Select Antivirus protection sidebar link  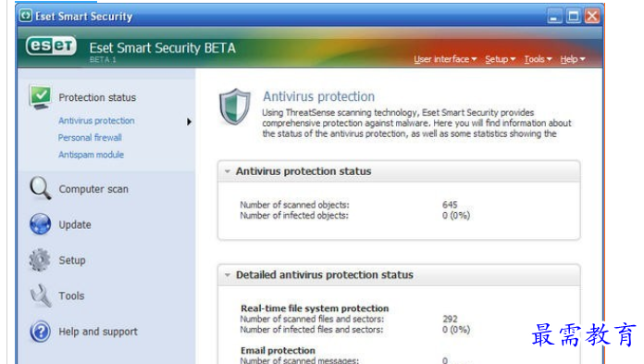(96, 120)
